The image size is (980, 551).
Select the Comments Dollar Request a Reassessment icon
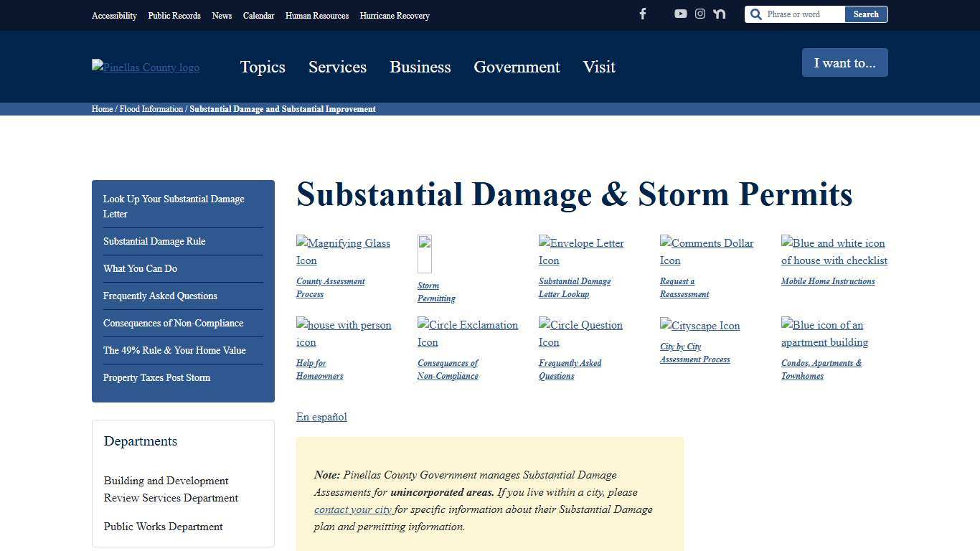point(707,252)
